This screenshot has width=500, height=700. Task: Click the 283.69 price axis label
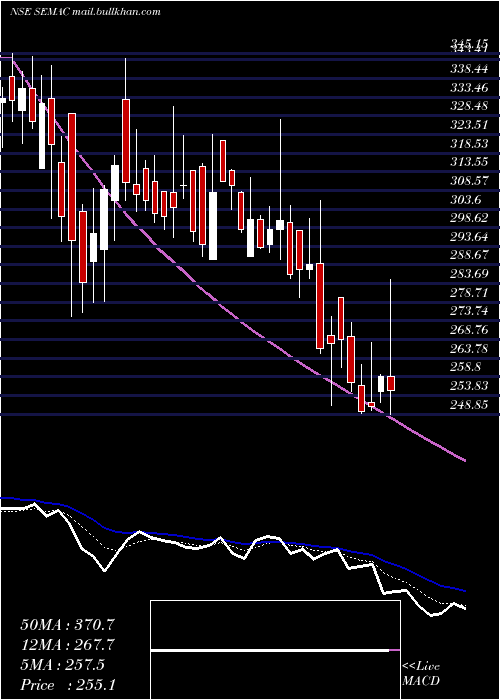click(x=469, y=274)
